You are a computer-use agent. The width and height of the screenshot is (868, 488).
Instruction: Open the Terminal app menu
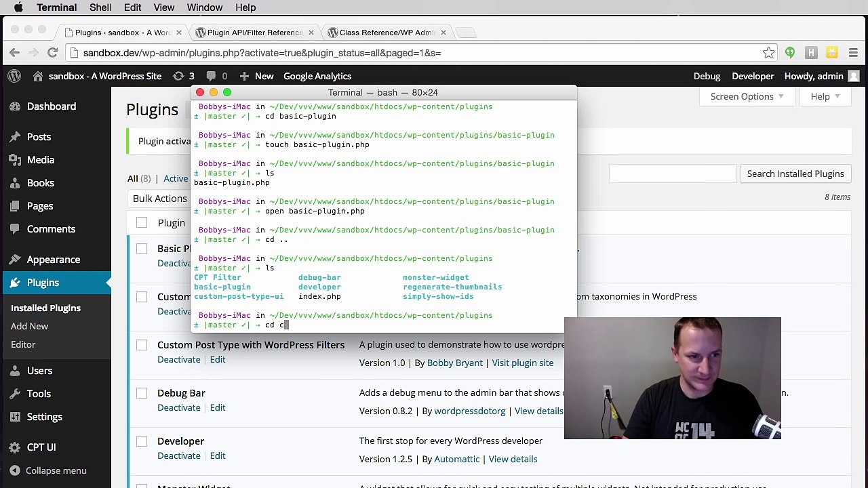56,7
